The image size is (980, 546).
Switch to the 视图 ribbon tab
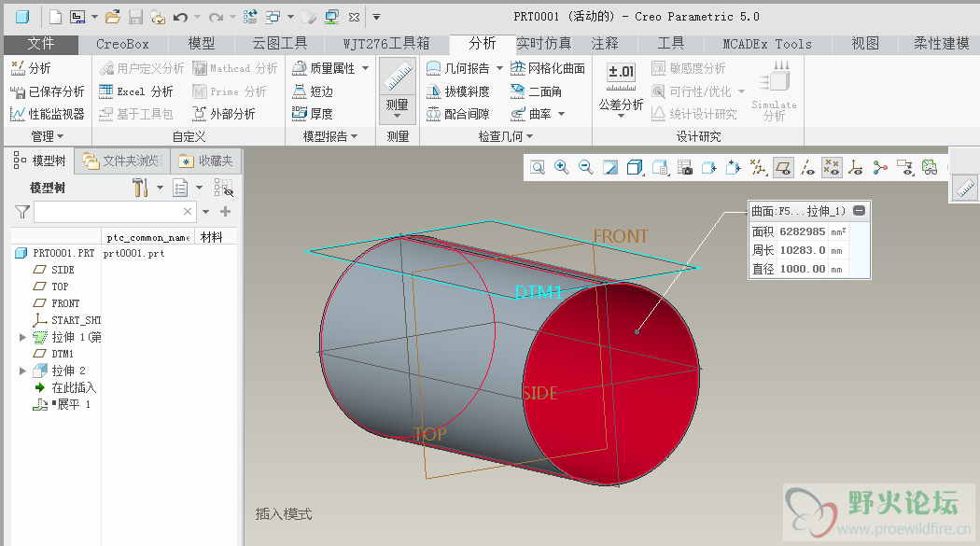pos(865,44)
